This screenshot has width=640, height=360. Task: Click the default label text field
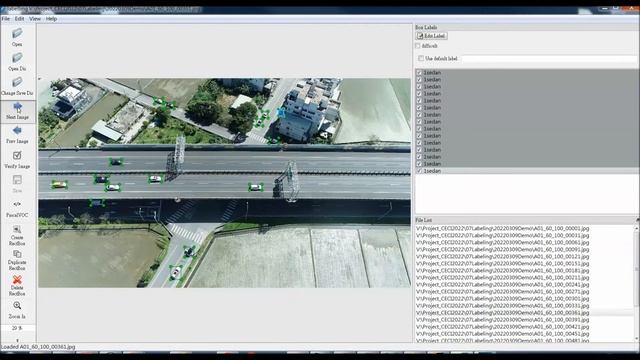click(x=549, y=59)
